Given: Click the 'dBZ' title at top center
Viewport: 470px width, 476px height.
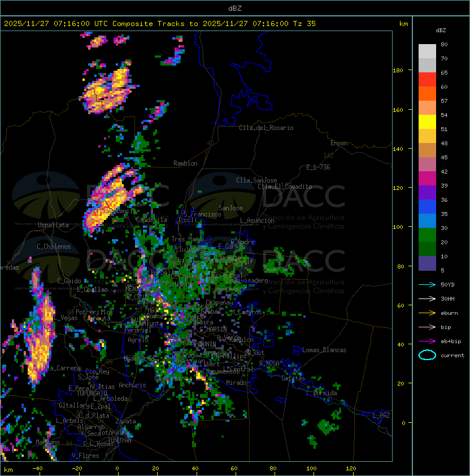Looking at the screenshot, I should point(235,8).
